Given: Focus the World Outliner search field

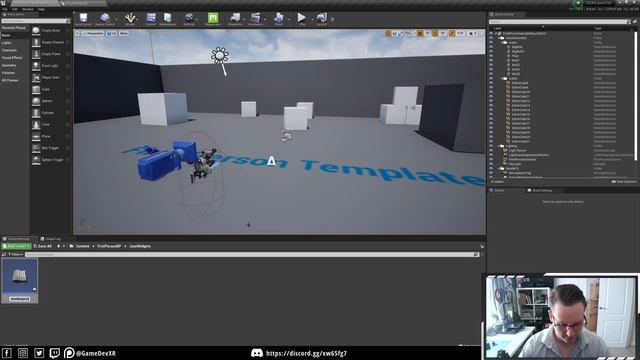Looking at the screenshot, I should tap(559, 22).
